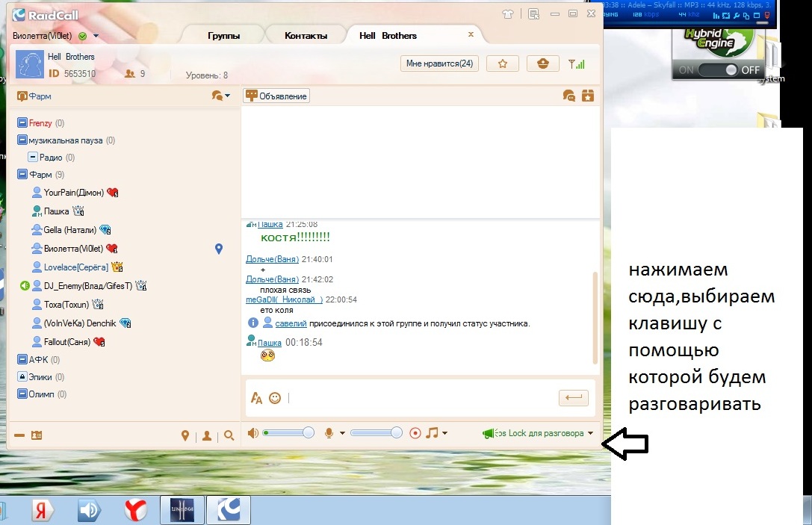The image size is (812, 525).
Task: Switch to the Lineage II taskbar button
Action: click(182, 510)
